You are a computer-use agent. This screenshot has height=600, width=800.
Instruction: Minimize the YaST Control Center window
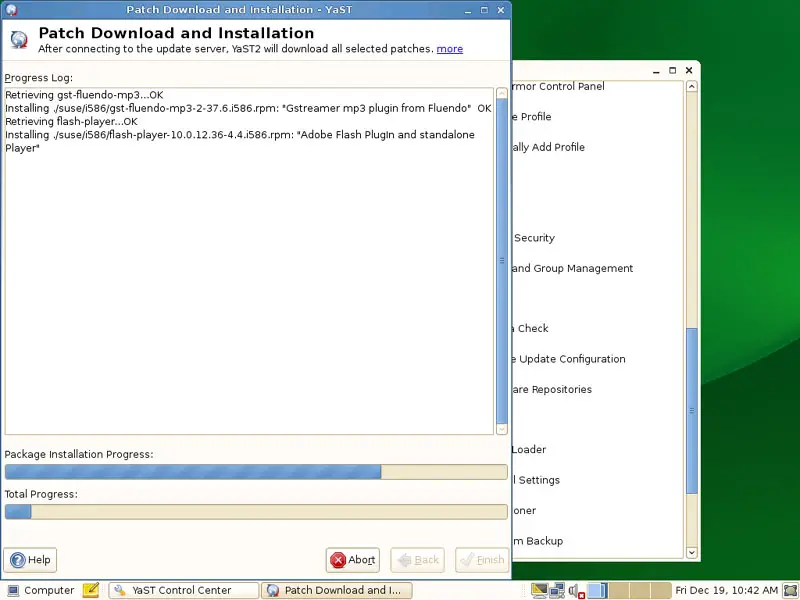[656, 71]
